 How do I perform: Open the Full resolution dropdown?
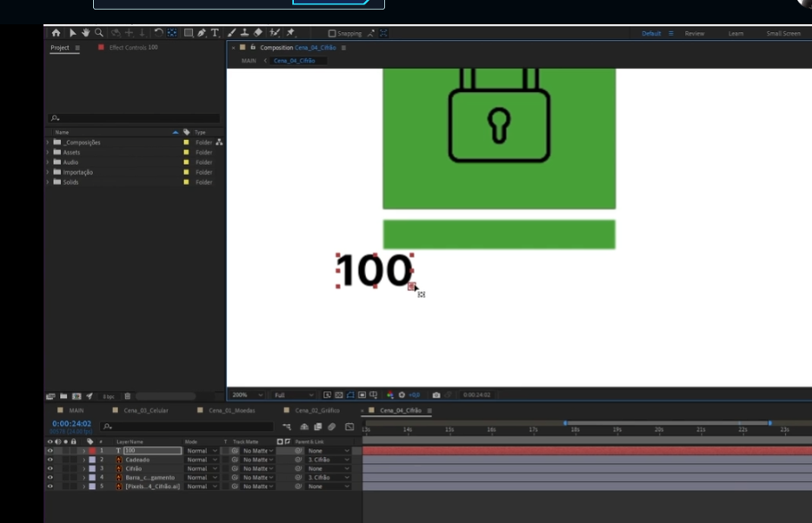pyautogui.click(x=293, y=394)
